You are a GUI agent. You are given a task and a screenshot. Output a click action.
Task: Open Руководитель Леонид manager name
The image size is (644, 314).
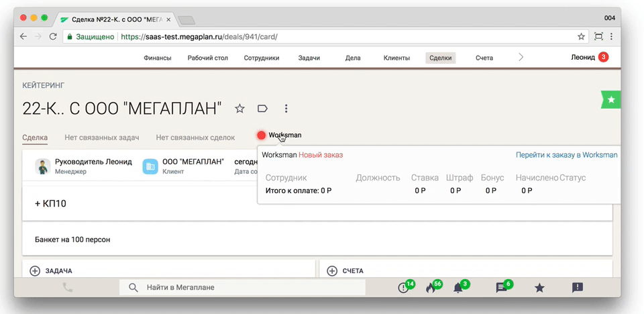tap(93, 162)
